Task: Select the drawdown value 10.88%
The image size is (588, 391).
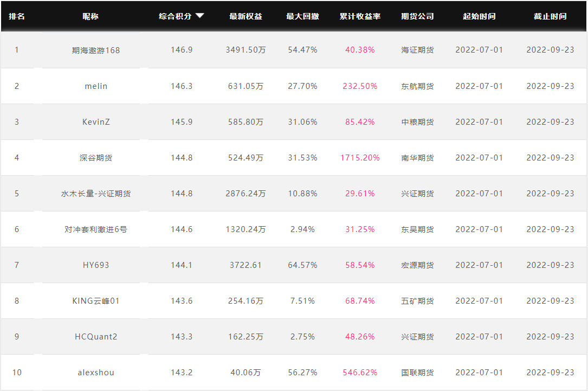Action: point(302,194)
